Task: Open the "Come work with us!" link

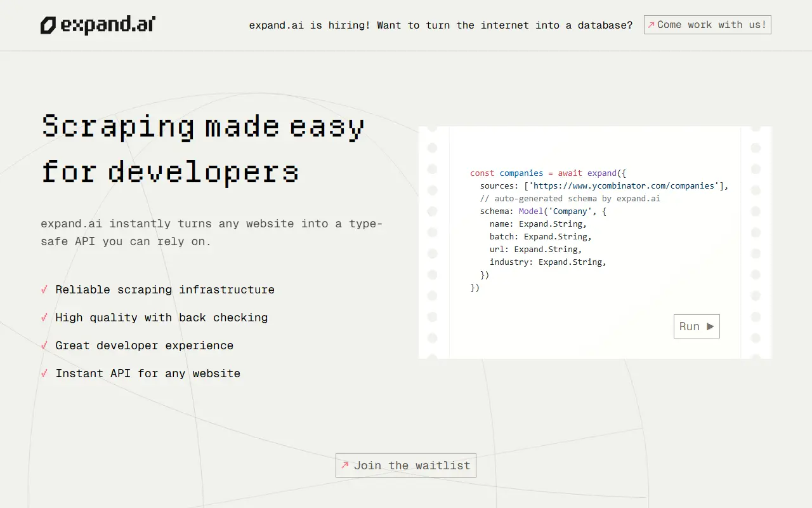Action: tap(707, 25)
